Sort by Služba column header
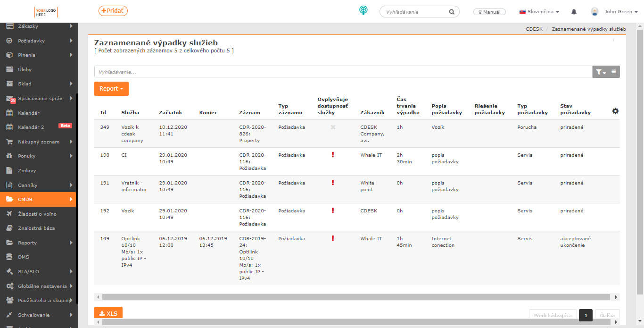 pos(130,112)
